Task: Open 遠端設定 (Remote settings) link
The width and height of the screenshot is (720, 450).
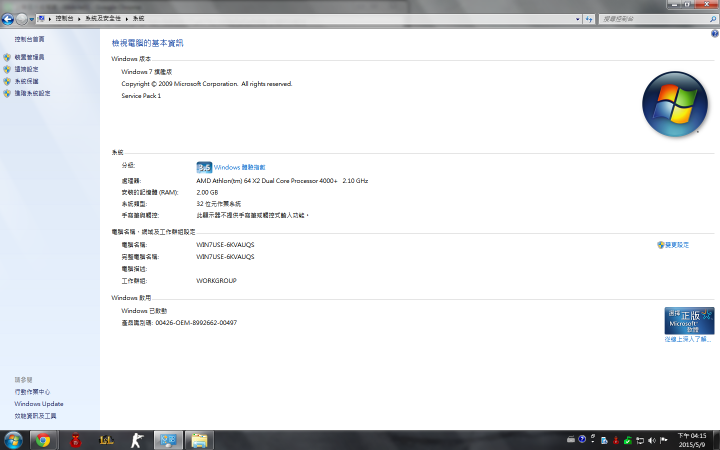Action: pyautogui.click(x=26, y=69)
